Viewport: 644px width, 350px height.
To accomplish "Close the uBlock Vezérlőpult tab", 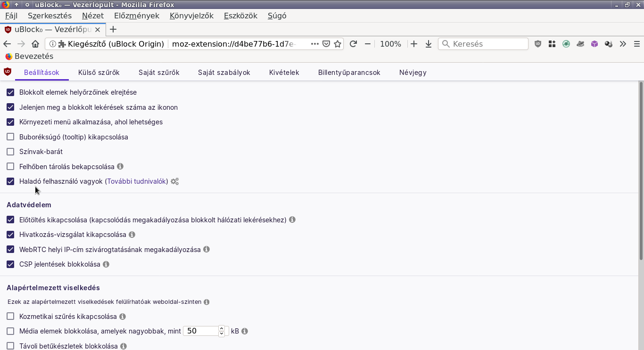I will point(98,29).
